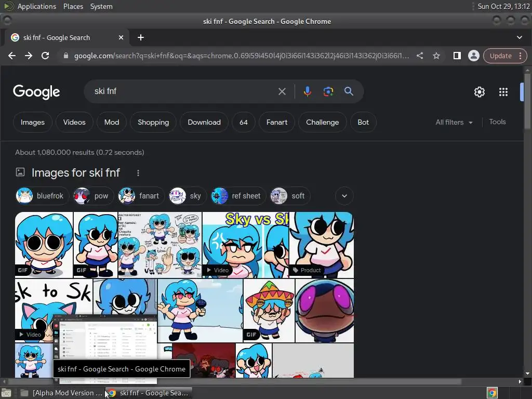View site security padlock info
The image size is (532, 399).
66,56
